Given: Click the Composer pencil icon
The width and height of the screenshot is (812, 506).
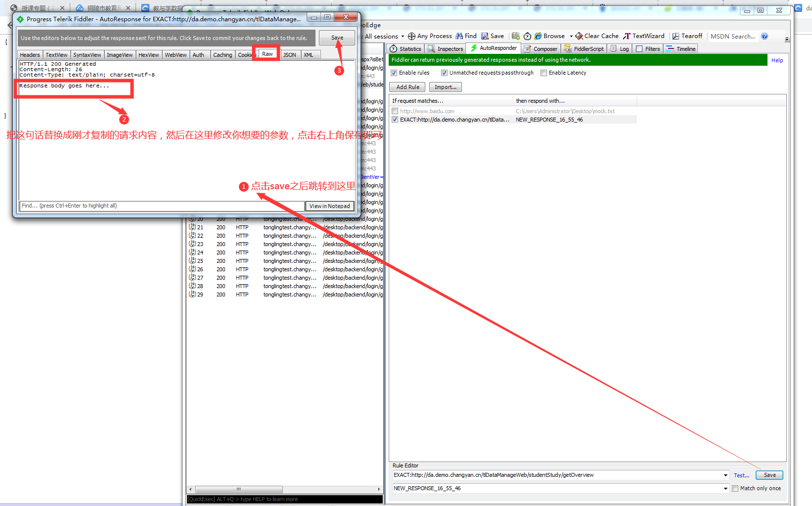Looking at the screenshot, I should click(528, 49).
